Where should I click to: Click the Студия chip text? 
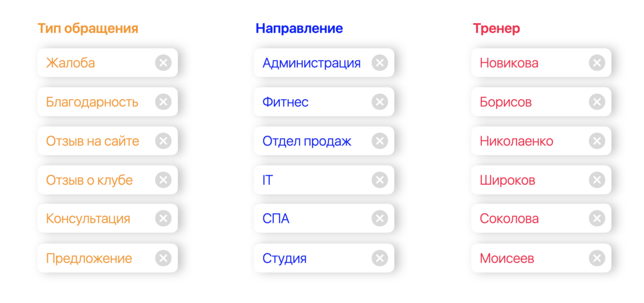pos(284,258)
